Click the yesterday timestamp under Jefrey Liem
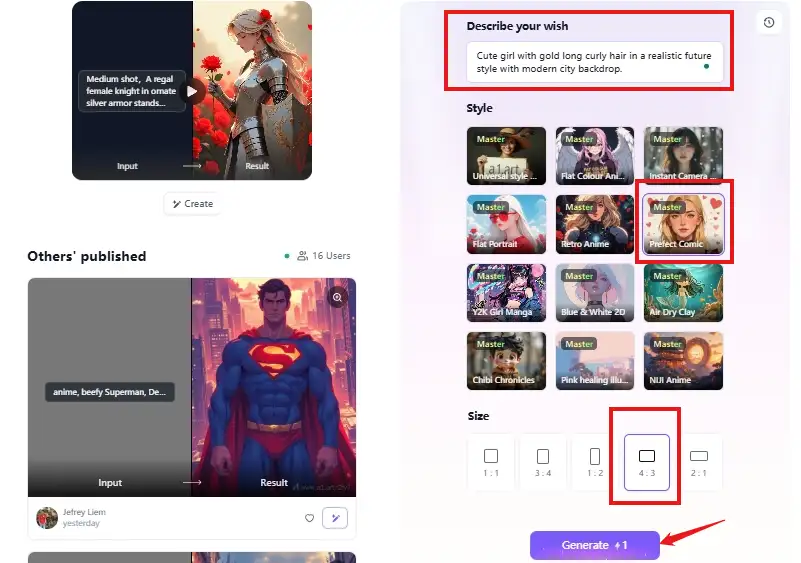This screenshot has height=563, width=801. click(81, 523)
